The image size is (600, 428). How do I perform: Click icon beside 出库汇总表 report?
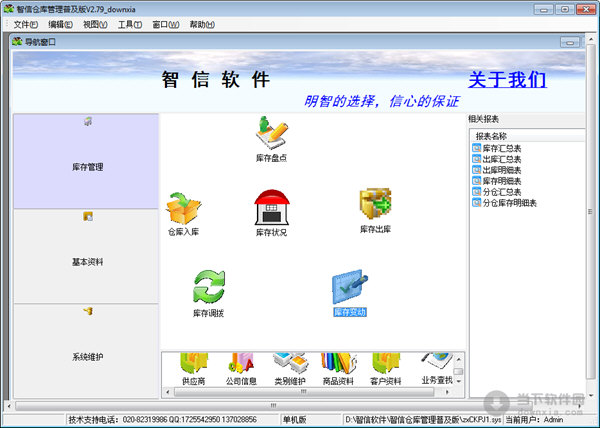coord(476,159)
